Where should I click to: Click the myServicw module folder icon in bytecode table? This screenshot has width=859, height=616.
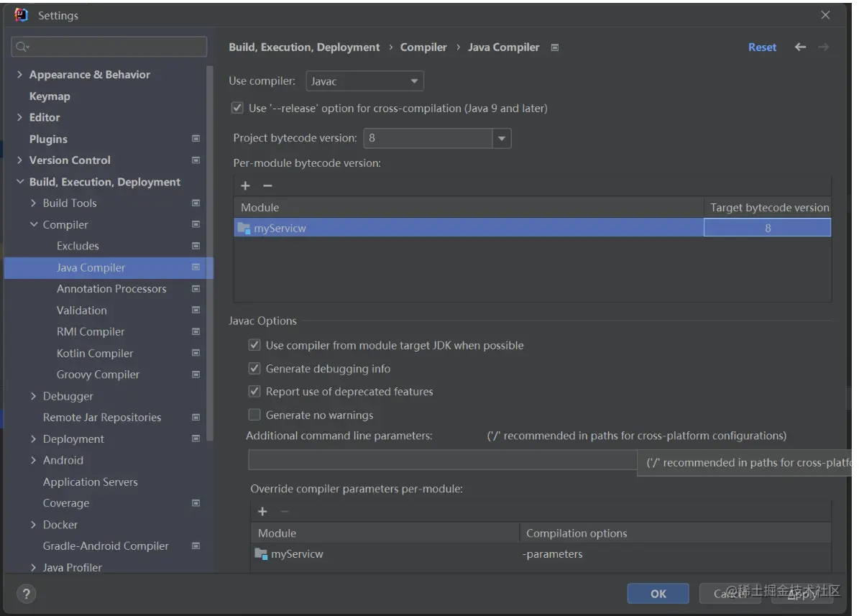tap(244, 228)
